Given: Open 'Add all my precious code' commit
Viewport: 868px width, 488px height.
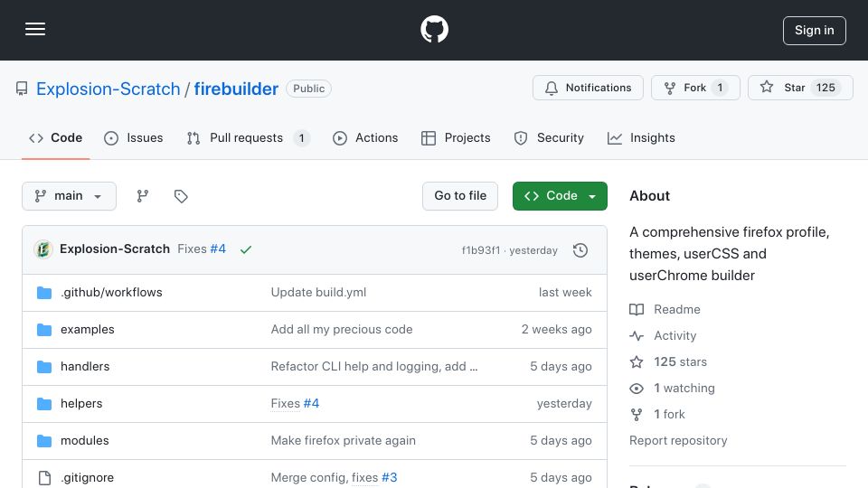Looking at the screenshot, I should (342, 329).
